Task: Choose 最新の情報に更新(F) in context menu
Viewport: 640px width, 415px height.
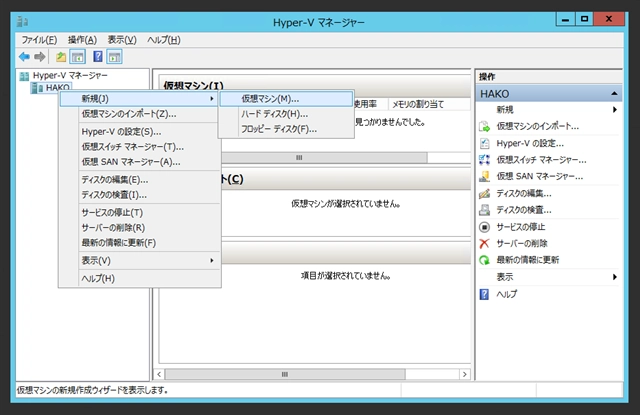Action: pos(140,243)
